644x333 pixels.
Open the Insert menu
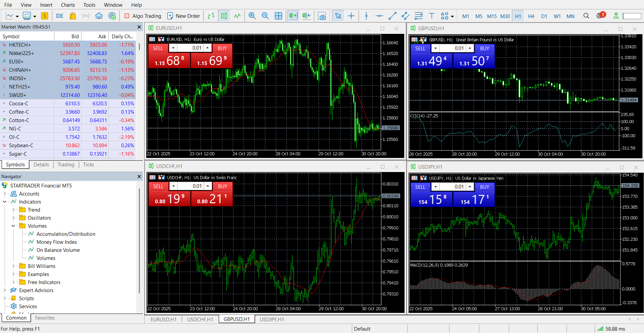pos(46,5)
